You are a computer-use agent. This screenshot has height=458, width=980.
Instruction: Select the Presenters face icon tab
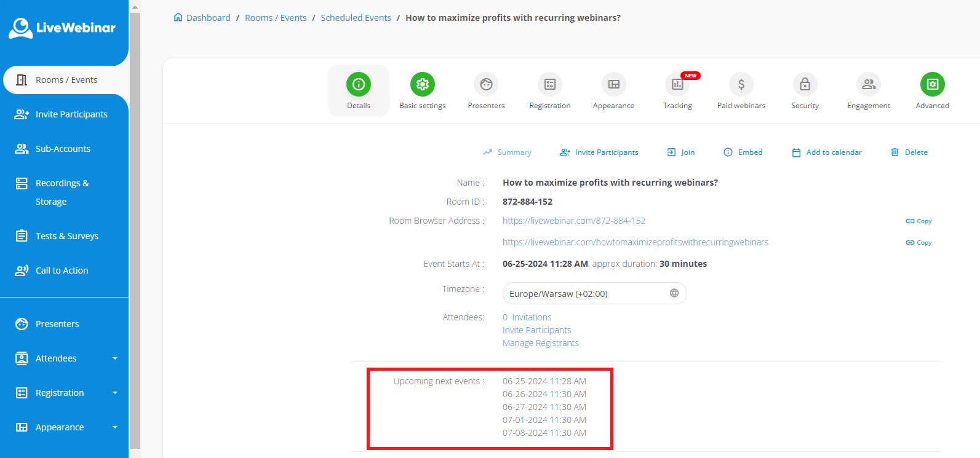click(486, 85)
